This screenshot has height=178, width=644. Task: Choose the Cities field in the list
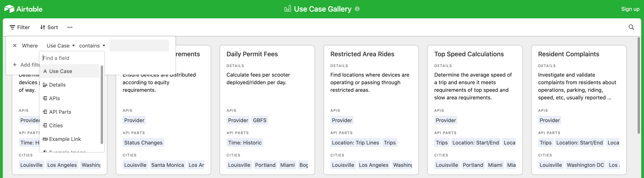pos(56,125)
